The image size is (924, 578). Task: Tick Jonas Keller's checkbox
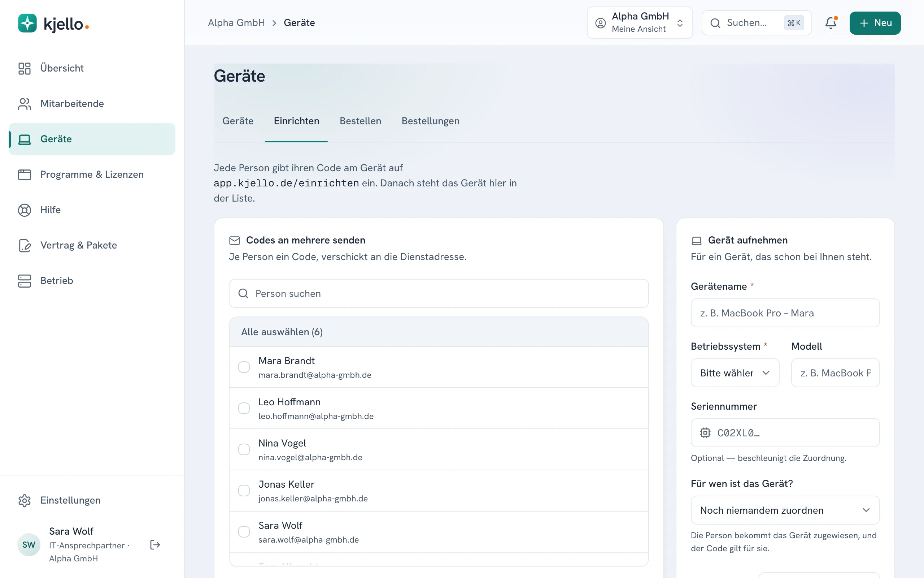[x=244, y=491]
